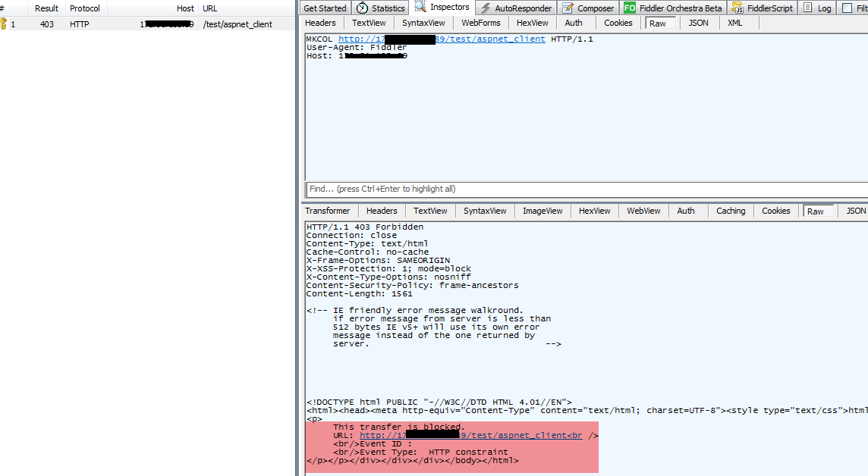
Task: Switch to response Transformer tab
Action: (328, 211)
